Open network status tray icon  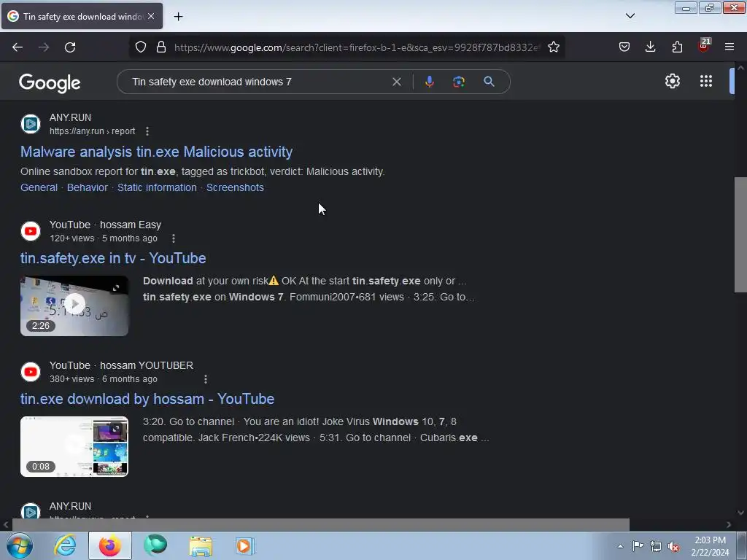click(656, 546)
